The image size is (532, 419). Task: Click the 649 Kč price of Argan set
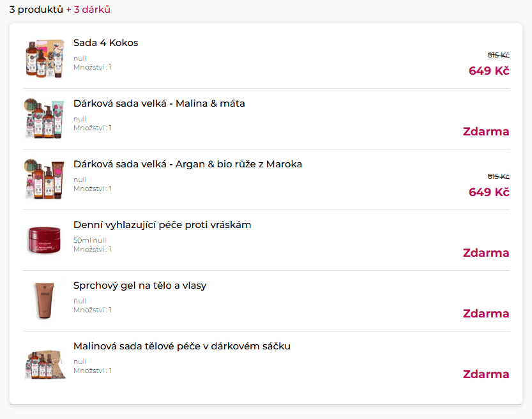489,192
